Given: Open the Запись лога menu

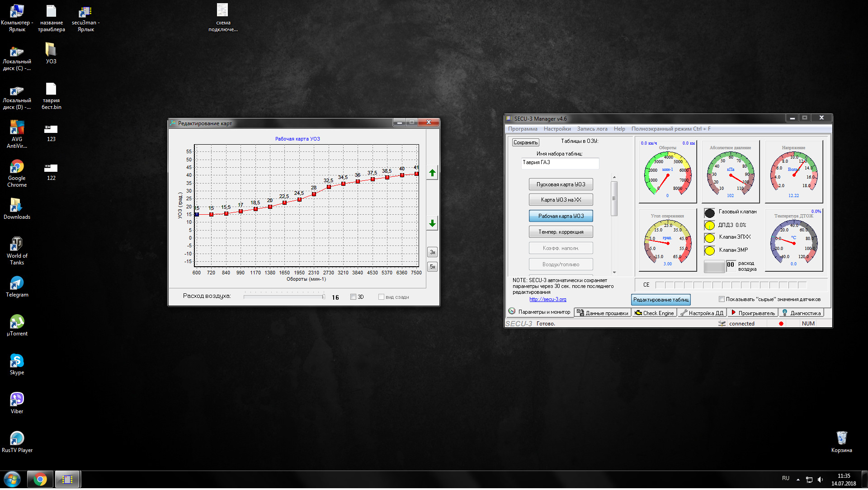Looking at the screenshot, I should coord(592,129).
